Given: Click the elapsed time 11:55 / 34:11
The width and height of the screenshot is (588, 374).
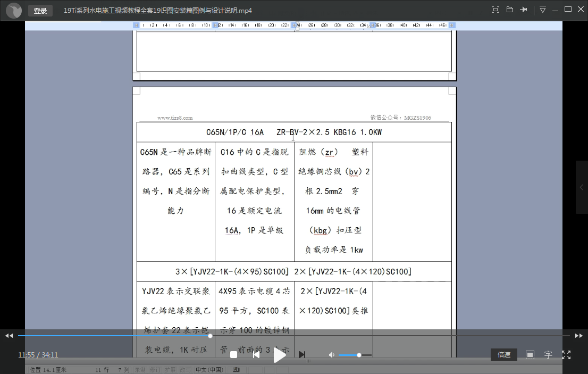Looking at the screenshot, I should [x=38, y=355].
